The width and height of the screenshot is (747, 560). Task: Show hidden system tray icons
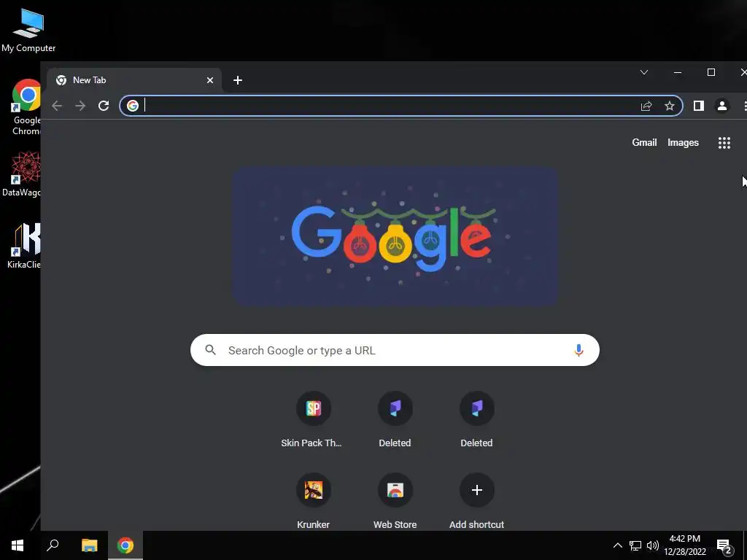617,545
